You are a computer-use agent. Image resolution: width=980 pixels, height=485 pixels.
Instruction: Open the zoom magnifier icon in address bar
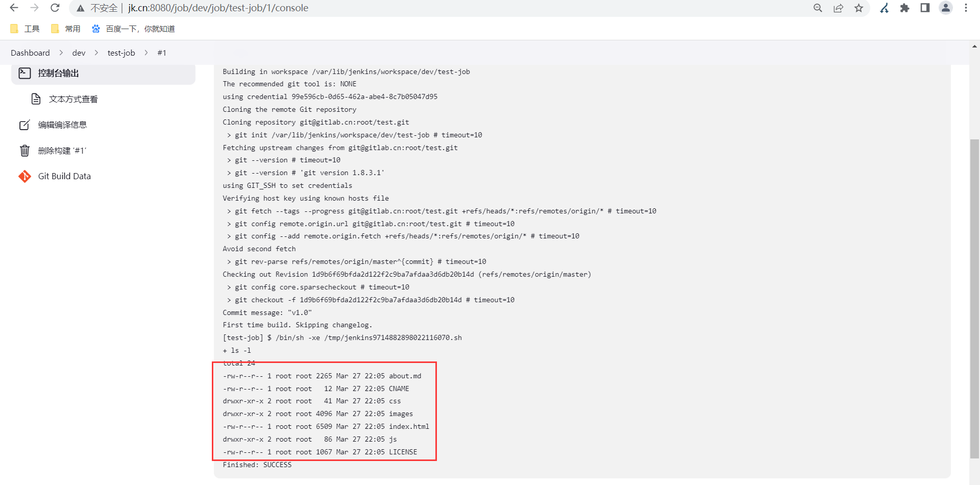[818, 8]
